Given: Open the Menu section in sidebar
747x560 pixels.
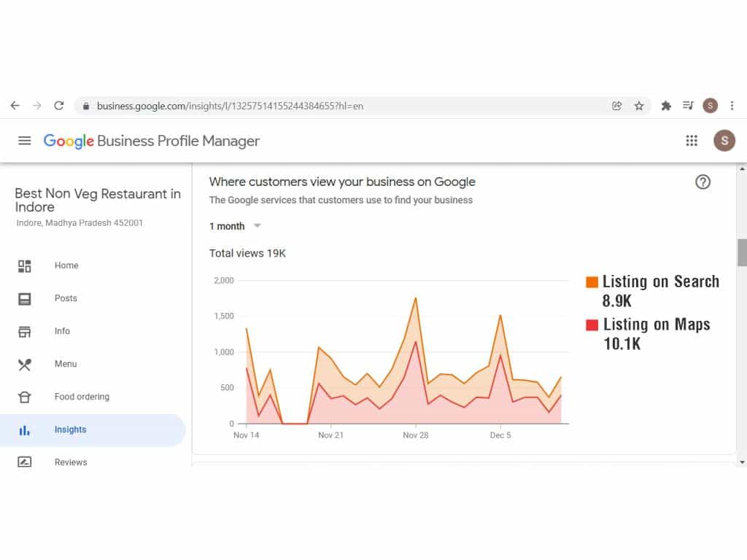Looking at the screenshot, I should [65, 364].
